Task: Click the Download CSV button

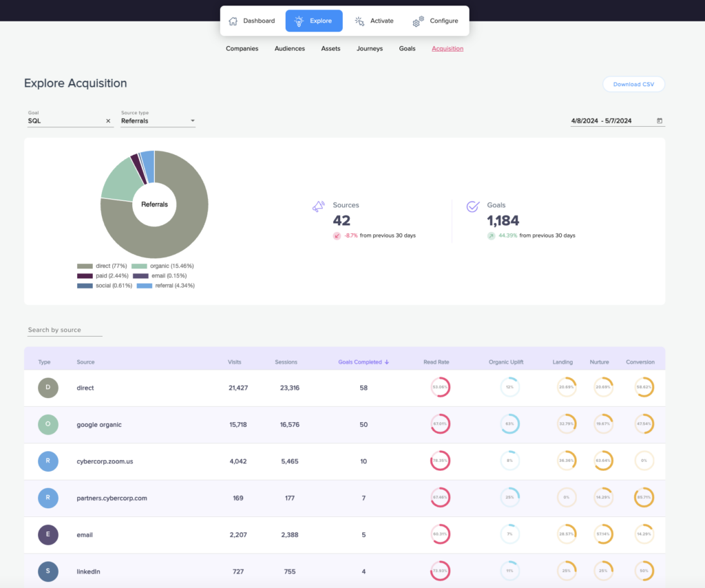Action: (633, 84)
